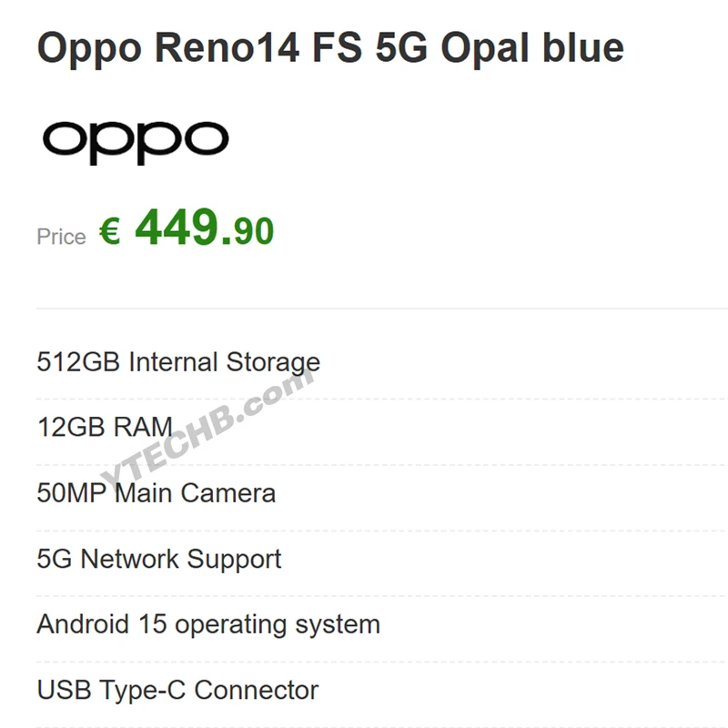Click the words "operating system" in the specs

pyautogui.click(x=277, y=625)
